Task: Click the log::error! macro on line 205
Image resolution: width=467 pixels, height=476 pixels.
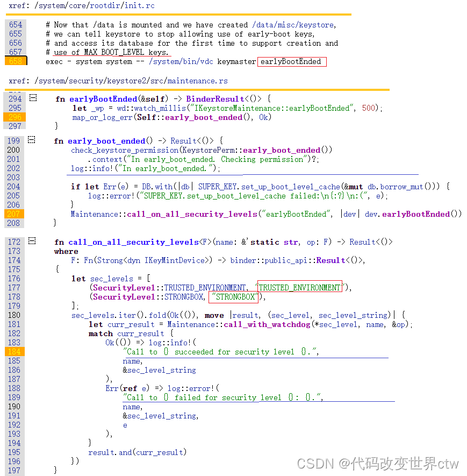Action: coord(111,196)
